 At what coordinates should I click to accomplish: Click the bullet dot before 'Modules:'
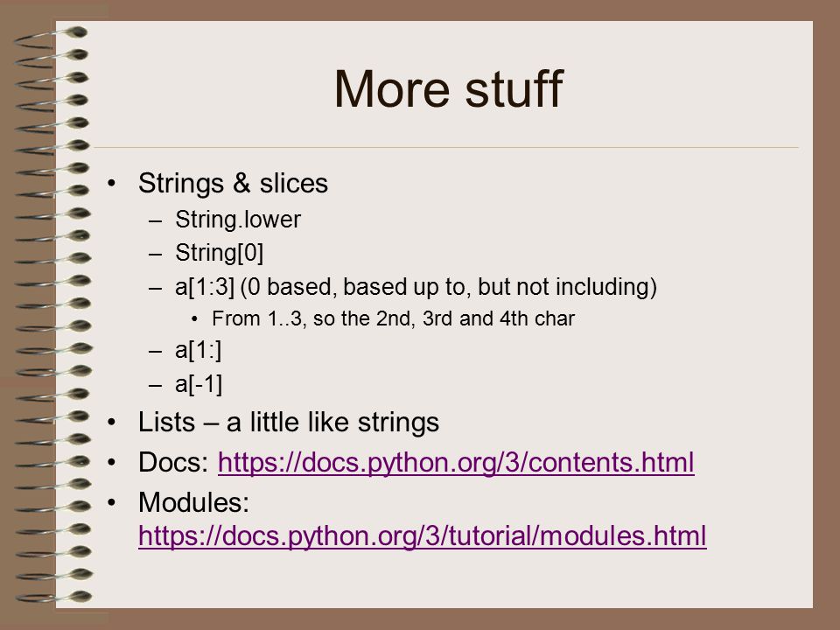pyautogui.click(x=111, y=503)
